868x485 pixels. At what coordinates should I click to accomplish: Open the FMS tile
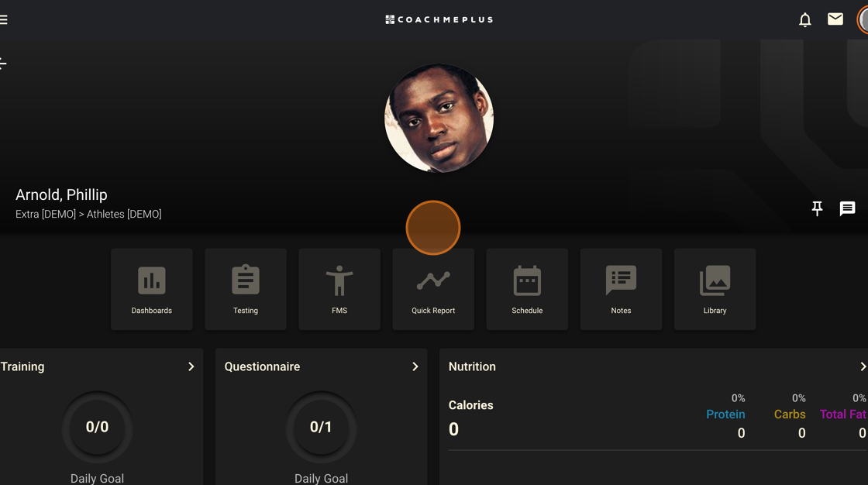(339, 289)
